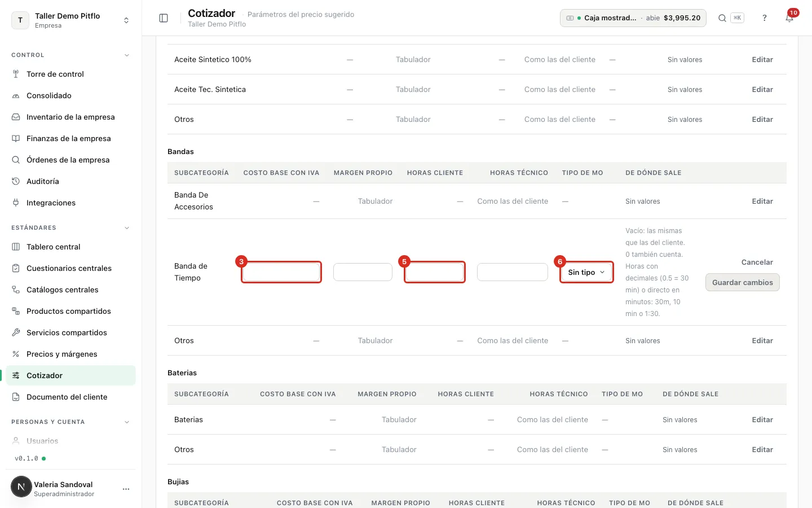Open Precios y márgenes page
The width and height of the screenshot is (812, 508).
point(70,354)
